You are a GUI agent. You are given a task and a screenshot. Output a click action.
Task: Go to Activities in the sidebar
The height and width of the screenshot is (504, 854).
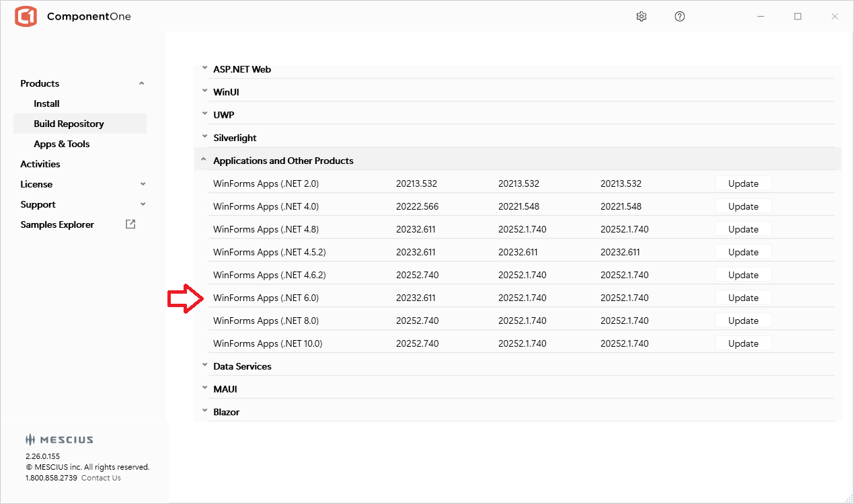click(x=40, y=164)
